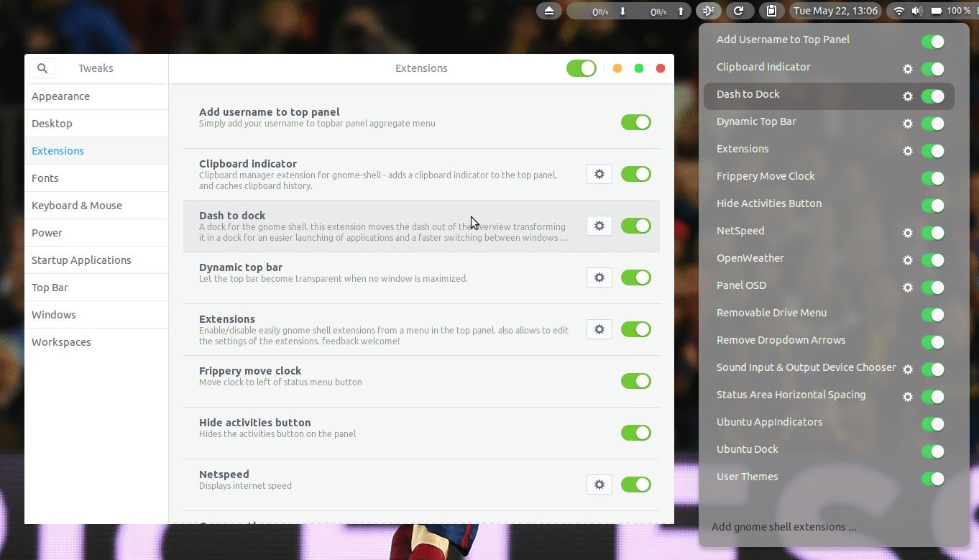This screenshot has height=560, width=979.
Task: Click the battery icon in top bar
Action: click(937, 11)
